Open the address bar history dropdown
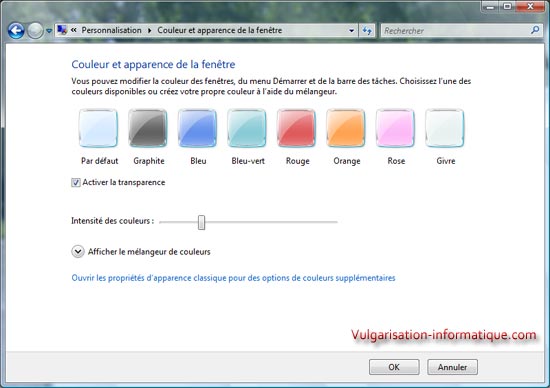Screen dimensions: 550x388 [x=351, y=31]
